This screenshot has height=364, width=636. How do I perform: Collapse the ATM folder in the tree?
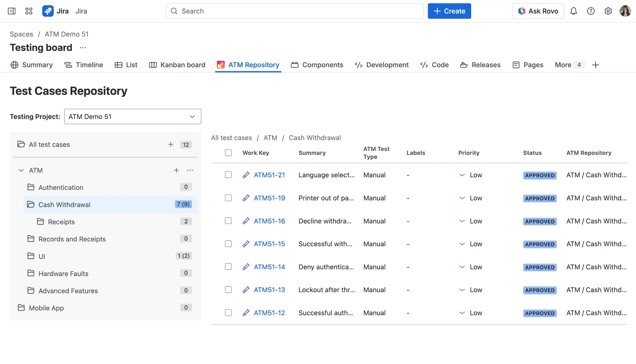point(21,170)
